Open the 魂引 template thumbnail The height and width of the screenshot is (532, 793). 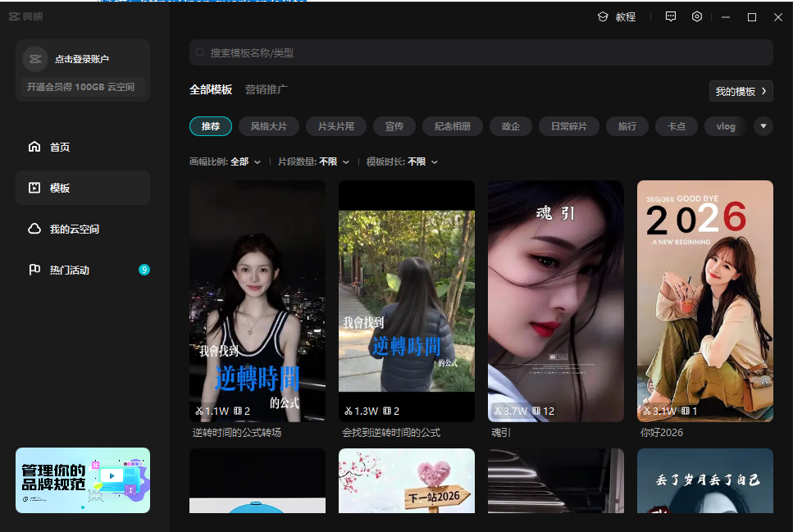[555, 301]
